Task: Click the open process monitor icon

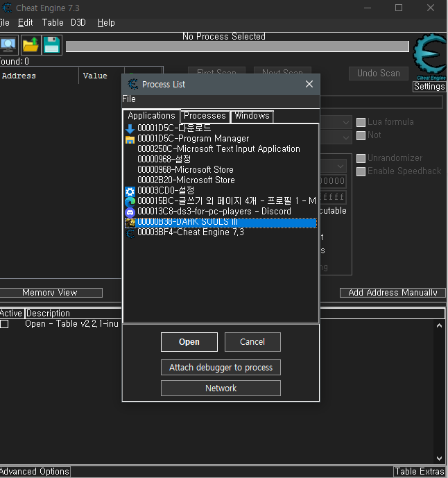Action: (8, 45)
